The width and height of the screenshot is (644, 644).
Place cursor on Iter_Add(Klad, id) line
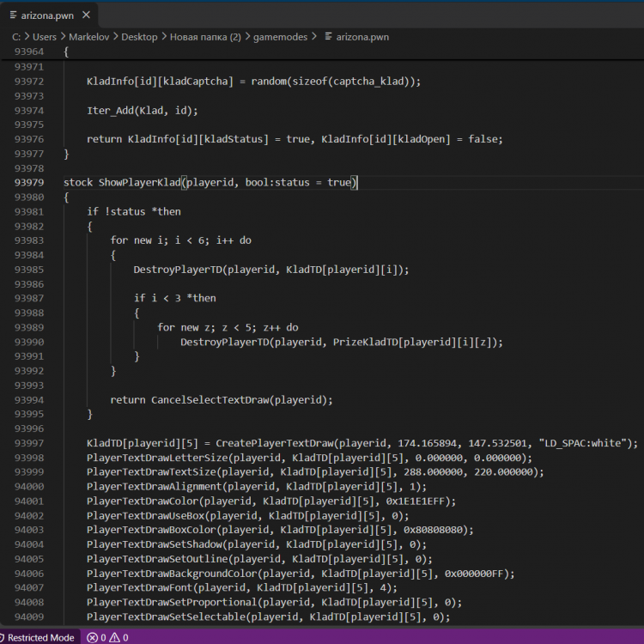pyautogui.click(x=142, y=111)
